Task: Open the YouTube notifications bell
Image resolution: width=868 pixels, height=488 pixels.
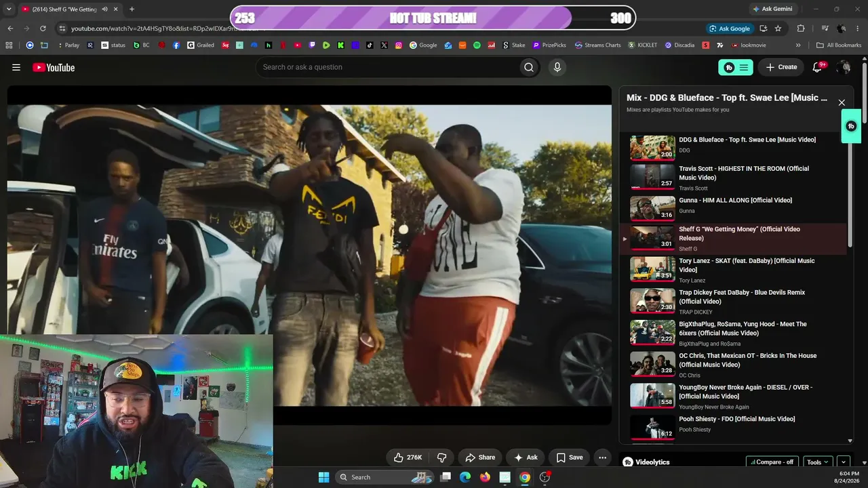Action: pos(817,67)
